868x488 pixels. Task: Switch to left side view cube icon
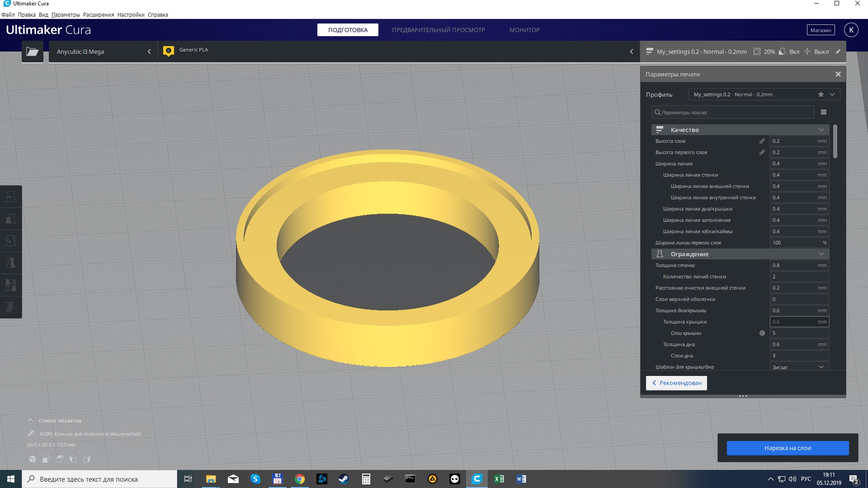pyautogui.click(x=73, y=459)
